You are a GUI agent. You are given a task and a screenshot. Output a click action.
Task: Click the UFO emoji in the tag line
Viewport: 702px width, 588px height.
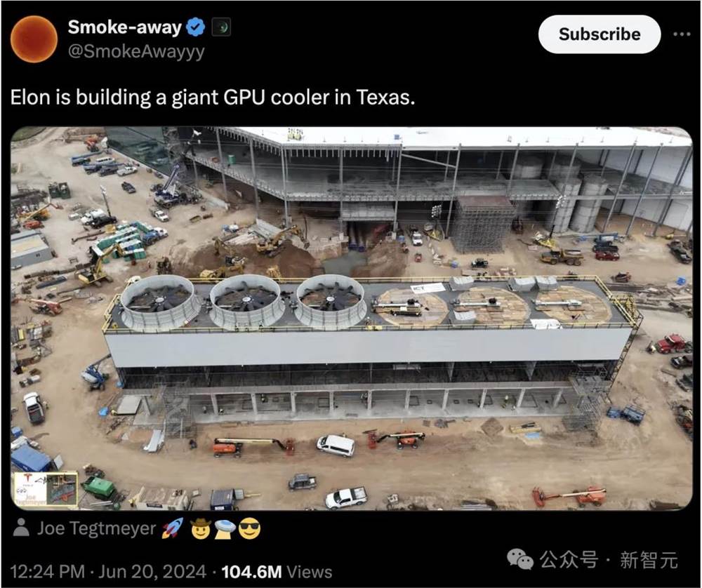pos(225,529)
